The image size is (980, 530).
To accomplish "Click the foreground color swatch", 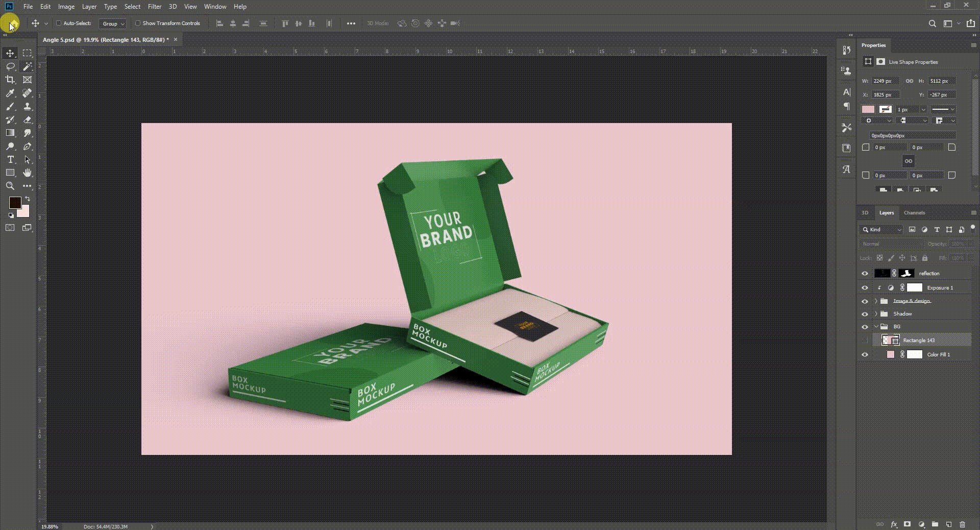I will [x=15, y=203].
